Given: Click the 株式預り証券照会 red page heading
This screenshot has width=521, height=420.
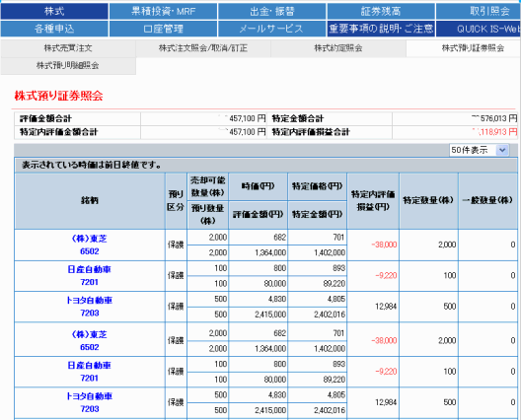Looking at the screenshot, I should pos(58,96).
